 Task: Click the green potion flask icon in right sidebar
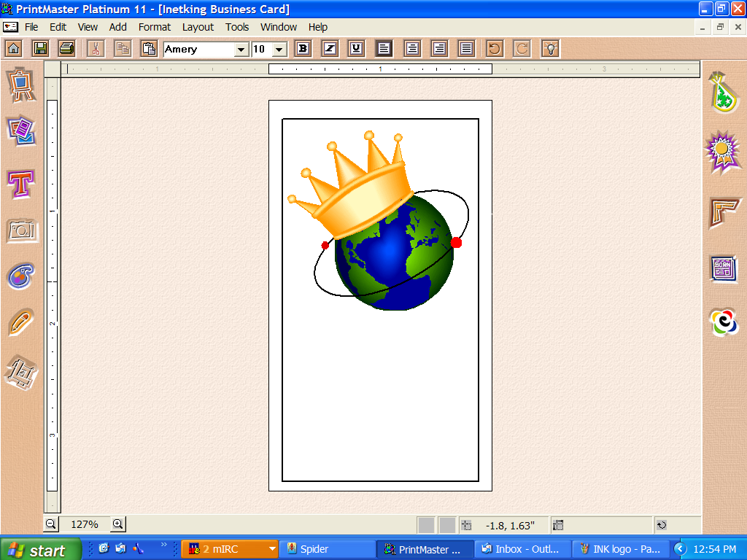[x=723, y=93]
